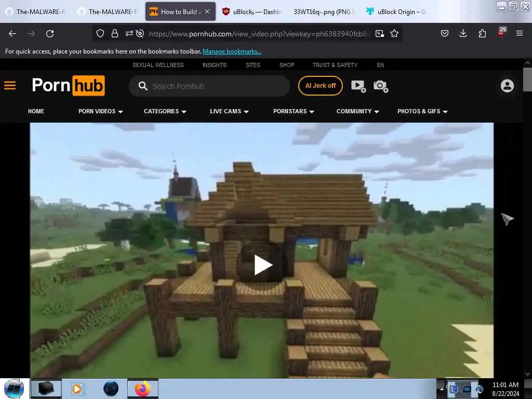The width and height of the screenshot is (532, 399).
Task: Open picture-in-picture icon in address bar
Action: click(x=380, y=34)
